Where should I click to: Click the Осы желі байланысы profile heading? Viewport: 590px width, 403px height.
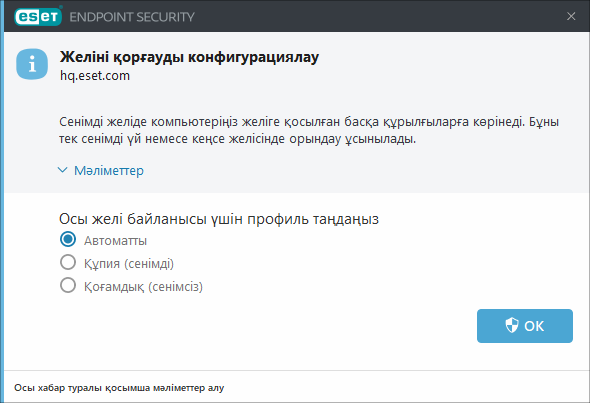(219, 219)
